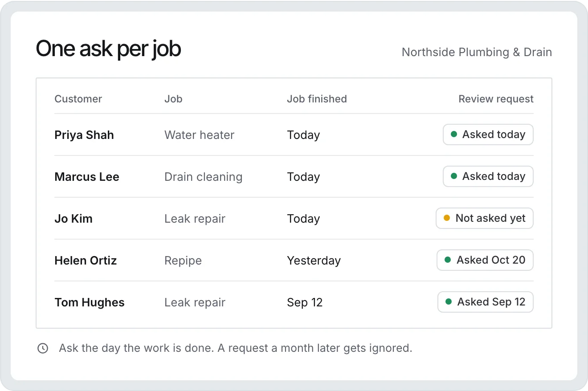Open the "Asked Oct 20" status pill
Image resolution: width=588 pixels, height=391 pixels.
tap(485, 260)
